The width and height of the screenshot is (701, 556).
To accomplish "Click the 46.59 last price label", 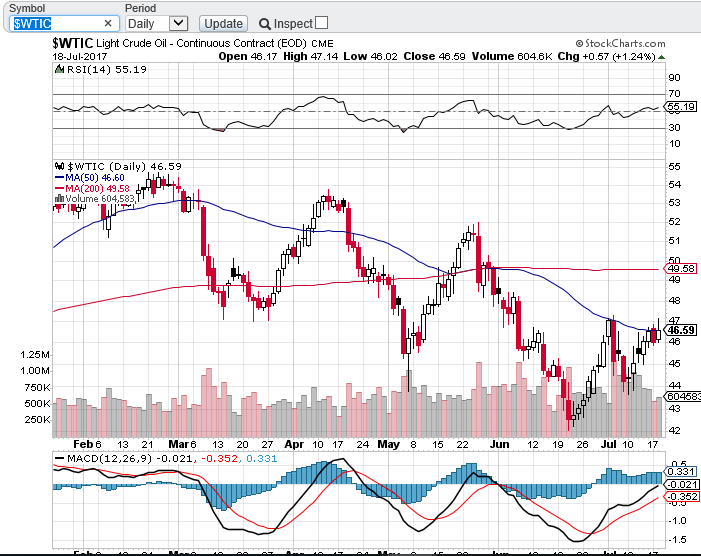I will point(681,330).
